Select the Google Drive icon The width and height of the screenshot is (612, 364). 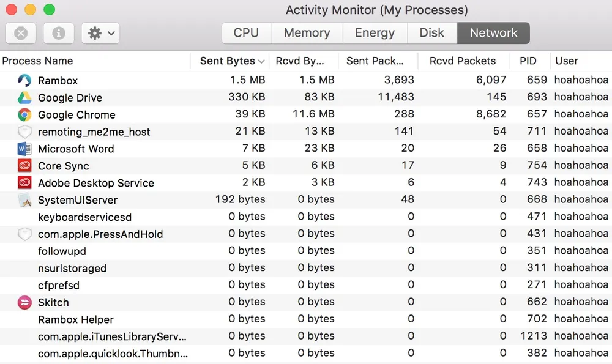point(24,97)
